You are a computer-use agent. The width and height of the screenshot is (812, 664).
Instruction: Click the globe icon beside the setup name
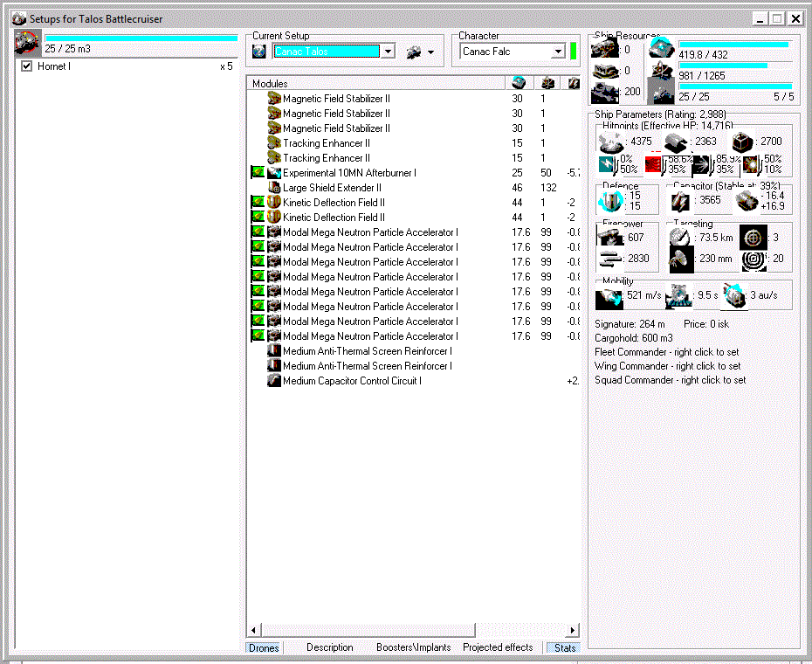point(259,52)
